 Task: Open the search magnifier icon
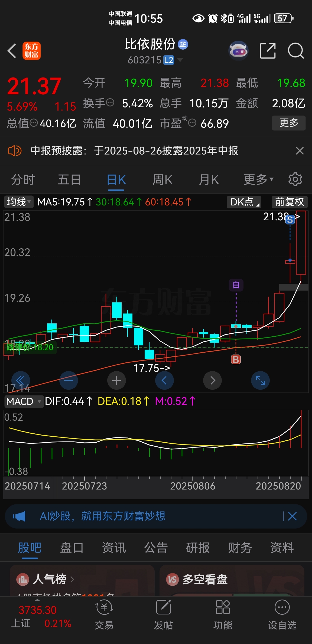296,51
